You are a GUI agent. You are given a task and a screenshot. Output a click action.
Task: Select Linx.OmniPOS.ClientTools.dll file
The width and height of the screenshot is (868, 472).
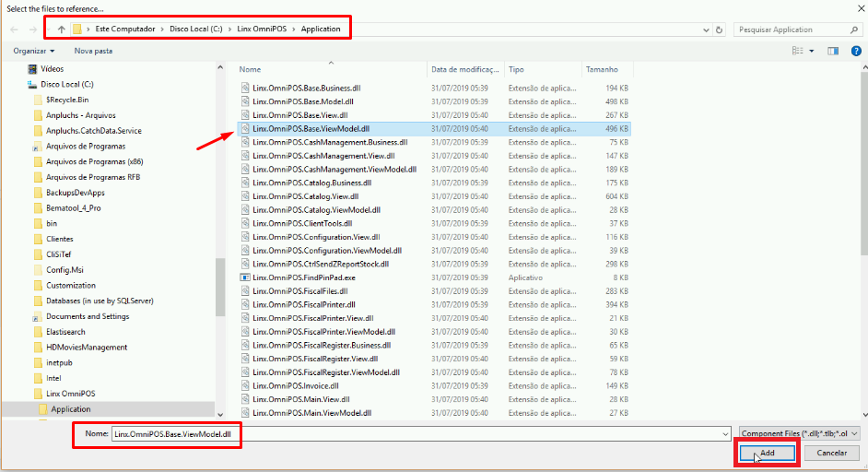pos(302,224)
